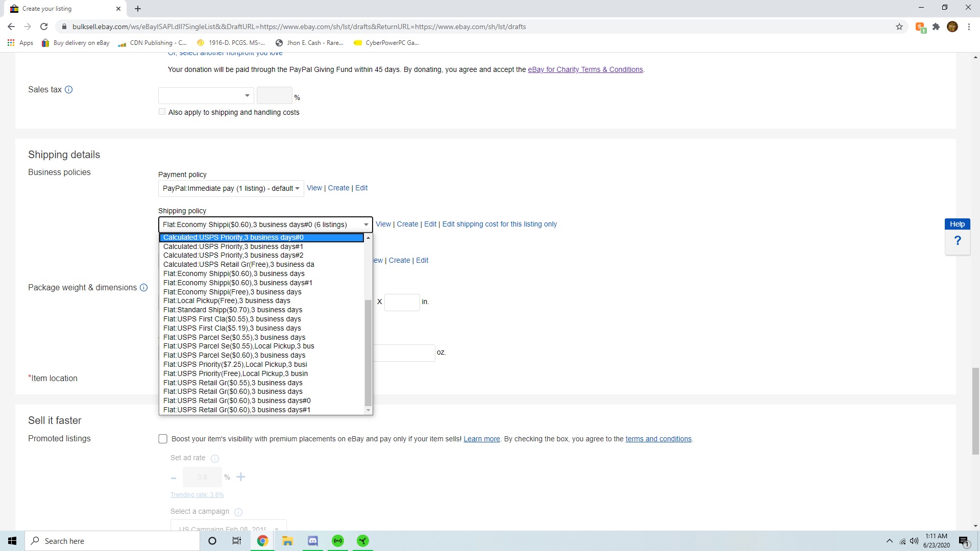The image size is (980, 551).
Task: Click Trending rate 3.8% link
Action: tap(197, 495)
